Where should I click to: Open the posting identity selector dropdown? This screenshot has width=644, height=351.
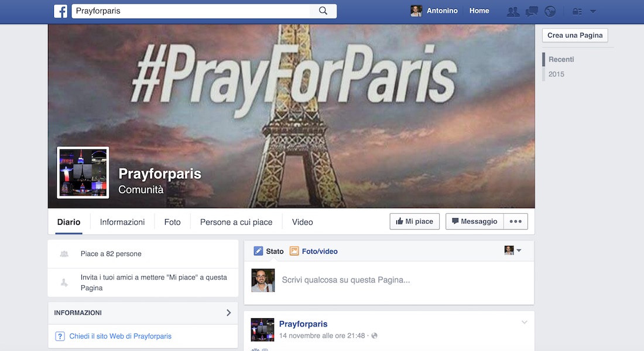513,251
